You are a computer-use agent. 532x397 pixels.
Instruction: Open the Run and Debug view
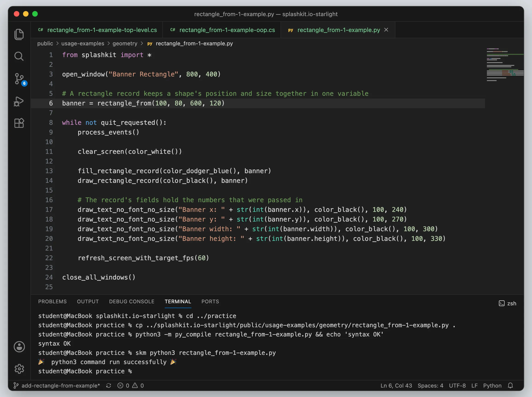(x=19, y=101)
